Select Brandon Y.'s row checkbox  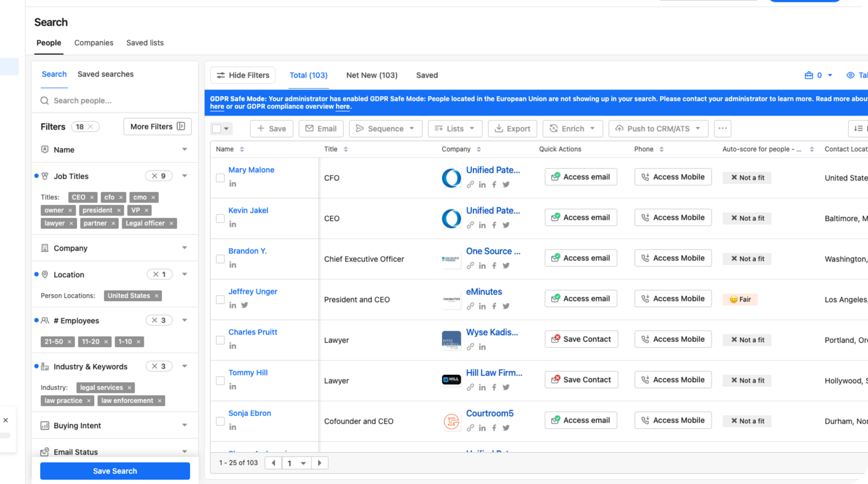pyautogui.click(x=220, y=259)
